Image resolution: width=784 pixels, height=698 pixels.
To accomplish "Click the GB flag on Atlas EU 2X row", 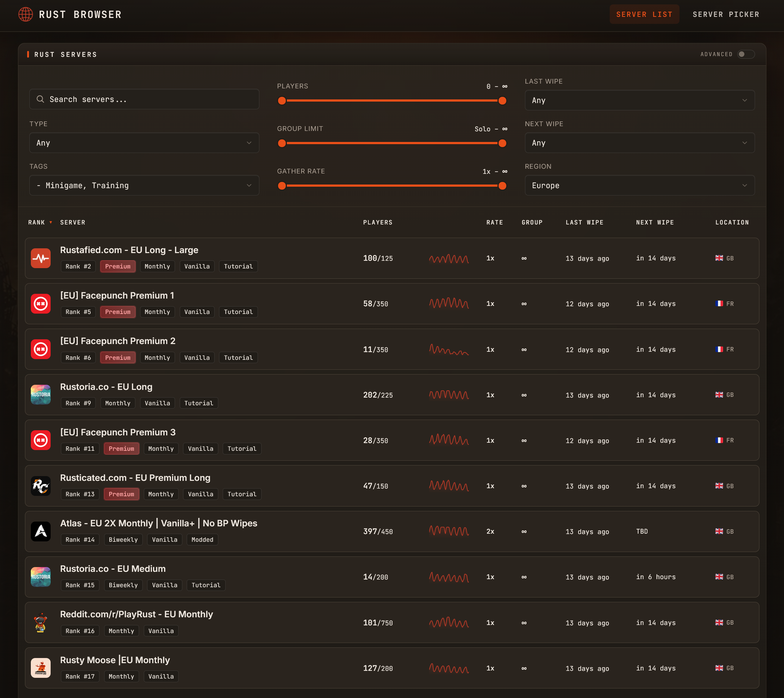I will point(719,531).
